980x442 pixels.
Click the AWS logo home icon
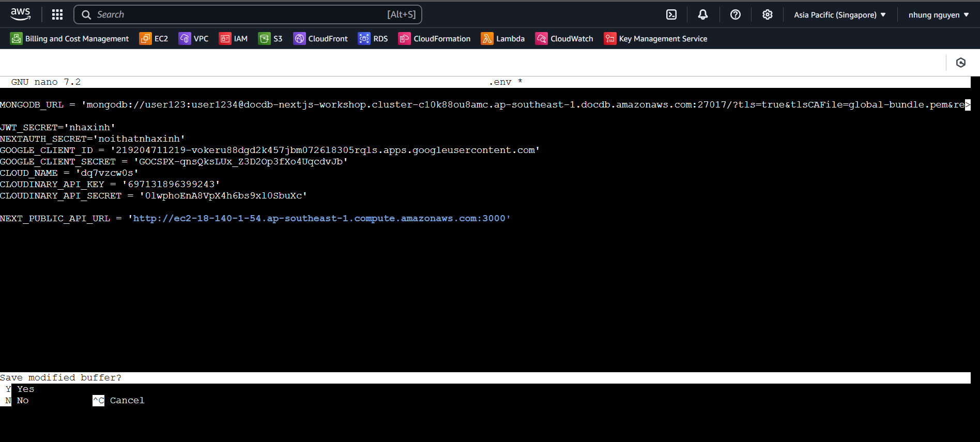(x=21, y=14)
